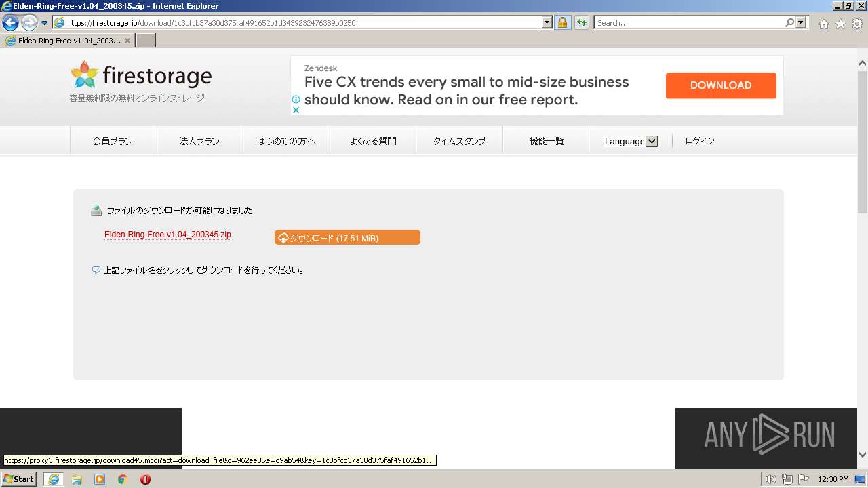
Task: Open the ad info icon
Action: 296,99
